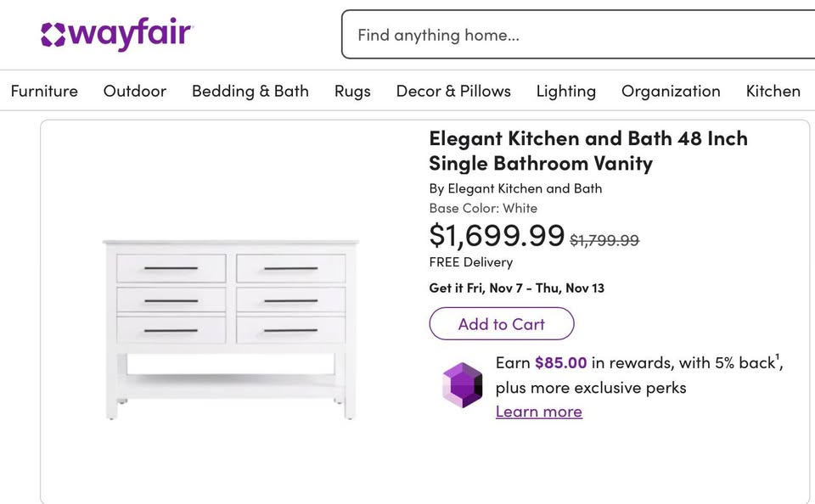Select the Rugs category
Image resolution: width=815 pixels, height=504 pixels.
(352, 91)
